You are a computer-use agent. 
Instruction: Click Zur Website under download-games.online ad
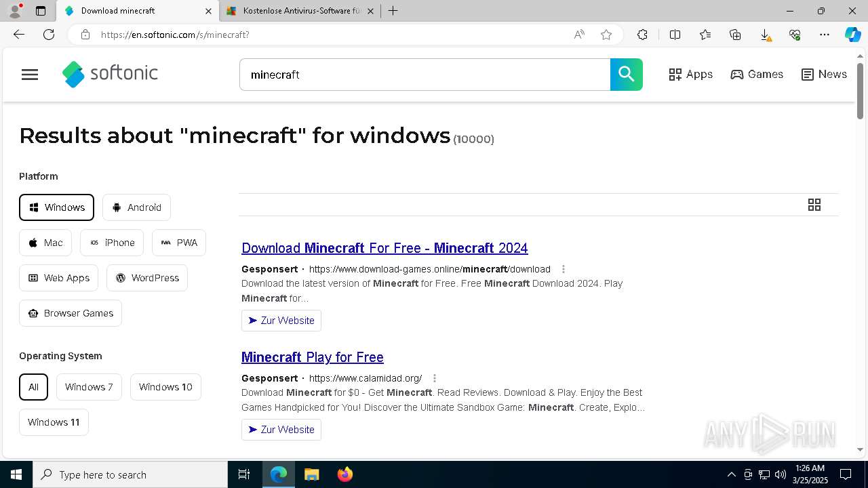pyautogui.click(x=281, y=321)
